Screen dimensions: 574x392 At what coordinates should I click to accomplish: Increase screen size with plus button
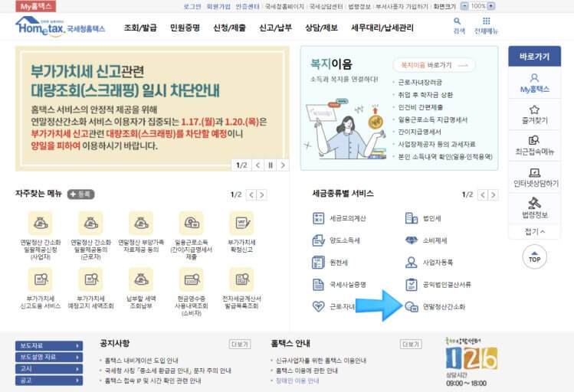click(x=491, y=6)
